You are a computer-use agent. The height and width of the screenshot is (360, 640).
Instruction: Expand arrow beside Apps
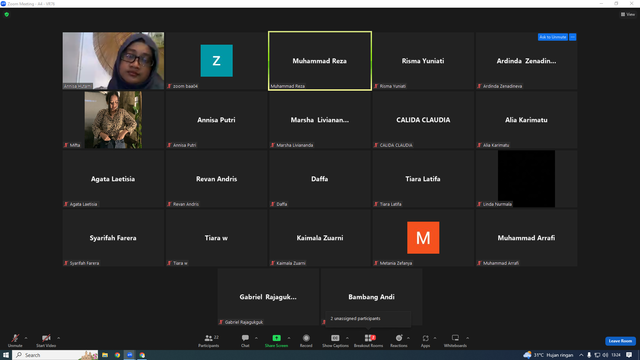(435, 338)
